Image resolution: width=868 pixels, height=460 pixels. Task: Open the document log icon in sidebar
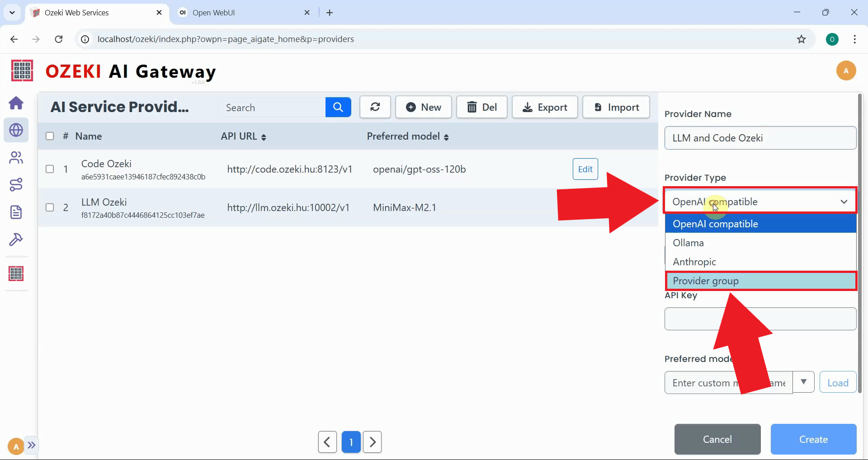pyautogui.click(x=16, y=212)
